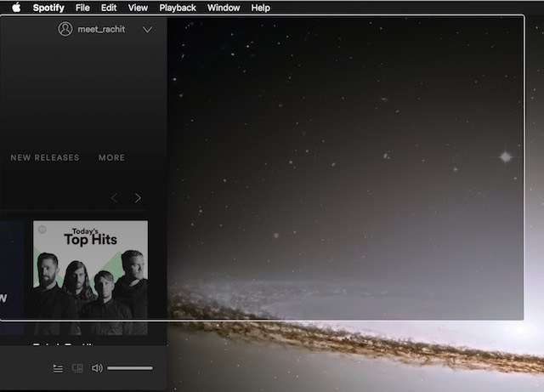Advance the carousel with the next arrow
Screen dimensions: 544x392
tap(138, 198)
